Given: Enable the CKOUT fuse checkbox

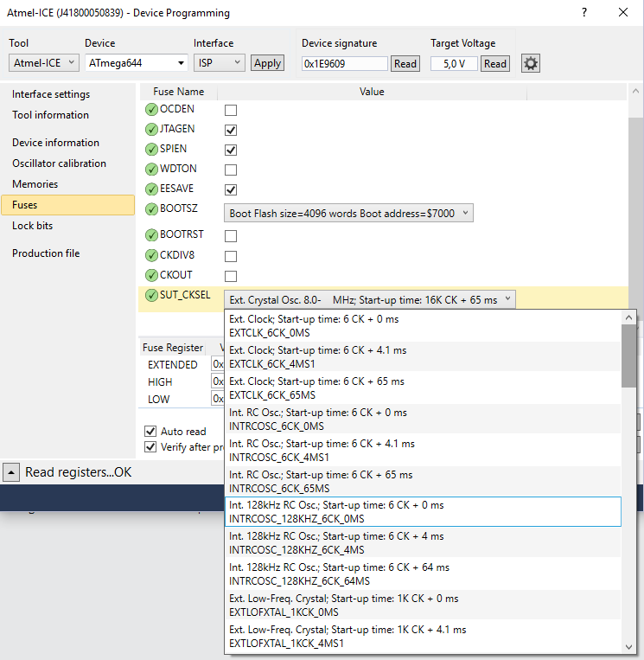Looking at the screenshot, I should point(231,276).
